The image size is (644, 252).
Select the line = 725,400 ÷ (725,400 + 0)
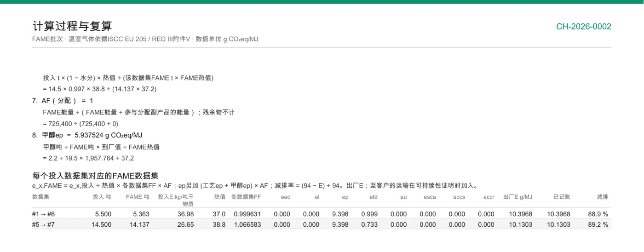[x=80, y=124]
